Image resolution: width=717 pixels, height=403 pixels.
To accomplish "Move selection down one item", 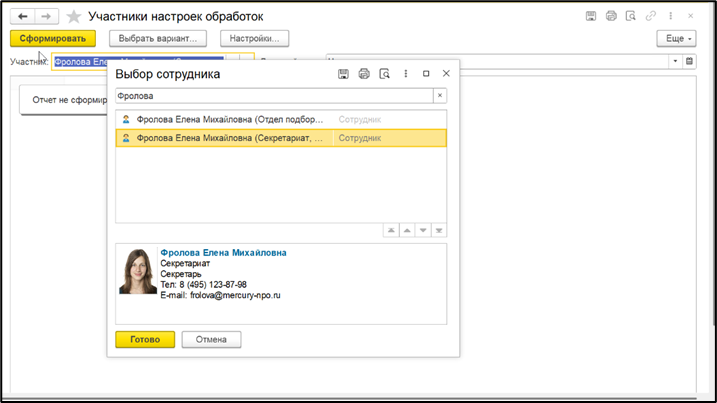I will tap(423, 231).
